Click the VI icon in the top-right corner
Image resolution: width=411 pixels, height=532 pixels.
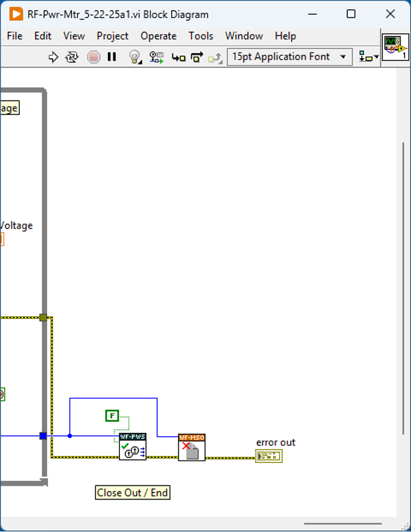pos(396,47)
